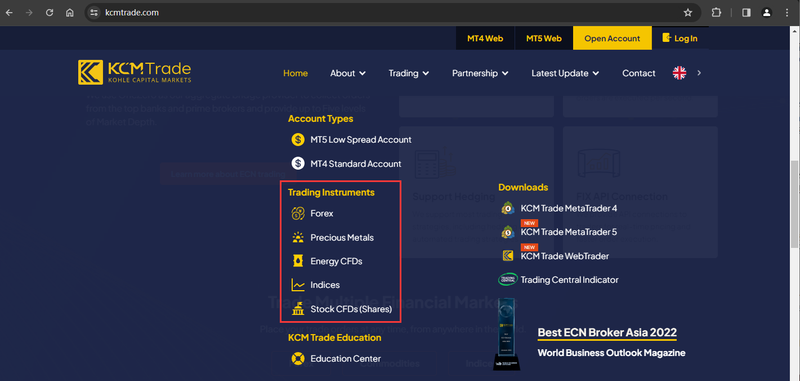Select the Home nav item

295,73
